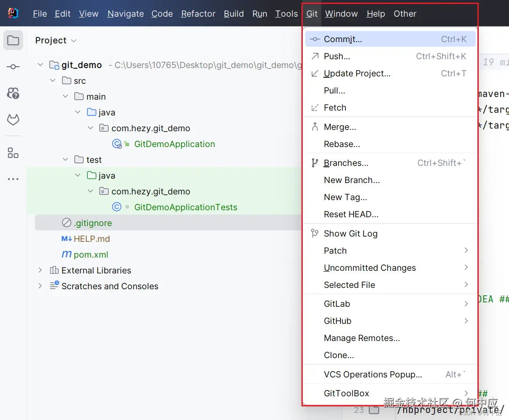The image size is (509, 420).
Task: Open the GitLab submenu
Action: pyautogui.click(x=390, y=304)
